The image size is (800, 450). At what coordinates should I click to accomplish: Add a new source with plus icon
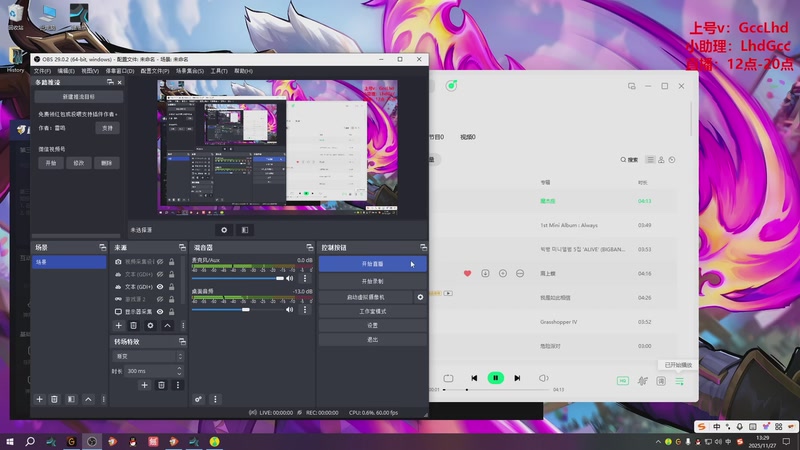[118, 326]
